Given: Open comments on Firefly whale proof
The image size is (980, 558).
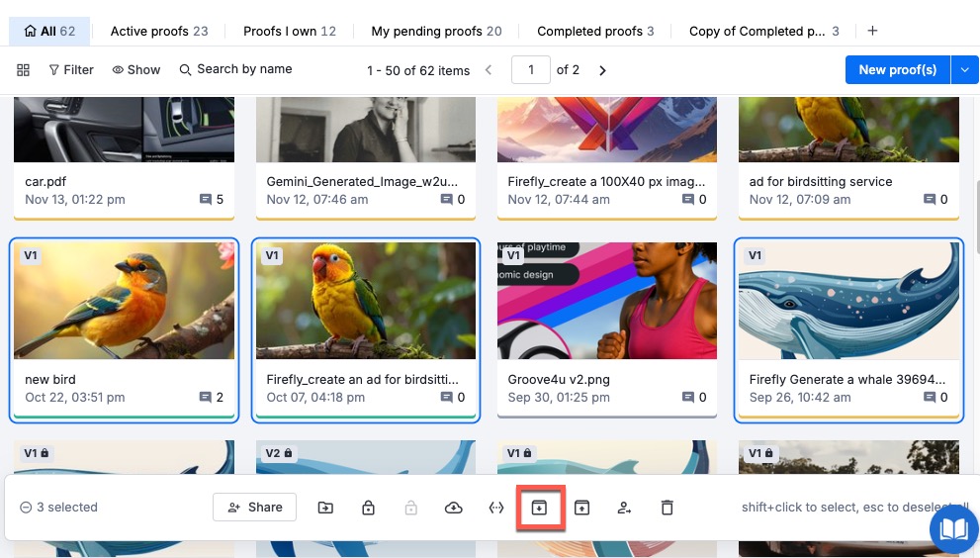Looking at the screenshot, I should [935, 398].
